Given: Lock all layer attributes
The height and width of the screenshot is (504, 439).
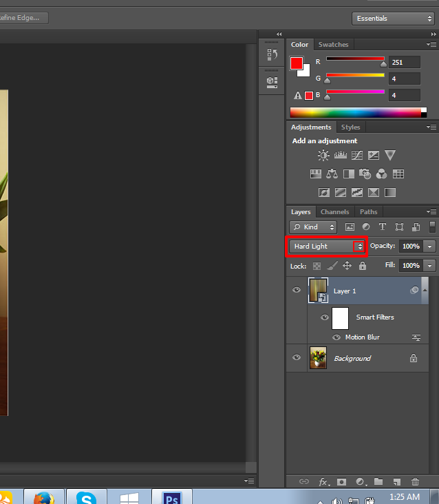Looking at the screenshot, I should [362, 266].
